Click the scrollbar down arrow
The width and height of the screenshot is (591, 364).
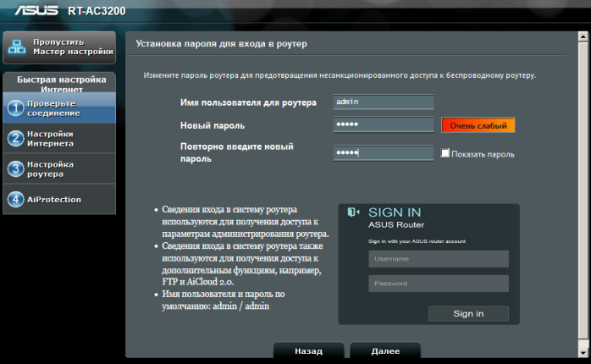pos(583,353)
